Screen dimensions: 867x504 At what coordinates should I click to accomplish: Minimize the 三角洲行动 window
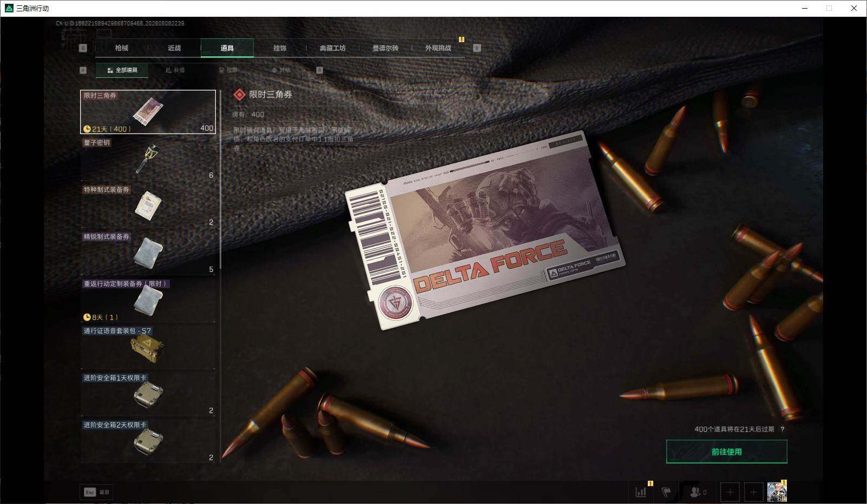pyautogui.click(x=805, y=8)
